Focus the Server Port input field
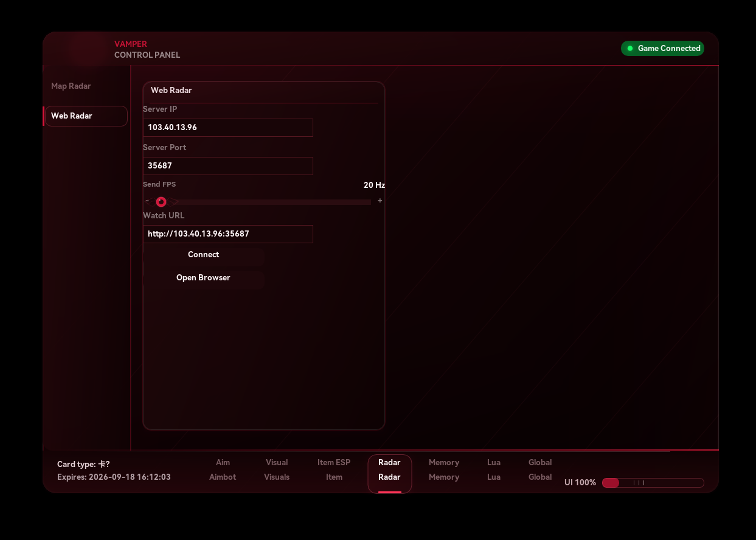 228,166
